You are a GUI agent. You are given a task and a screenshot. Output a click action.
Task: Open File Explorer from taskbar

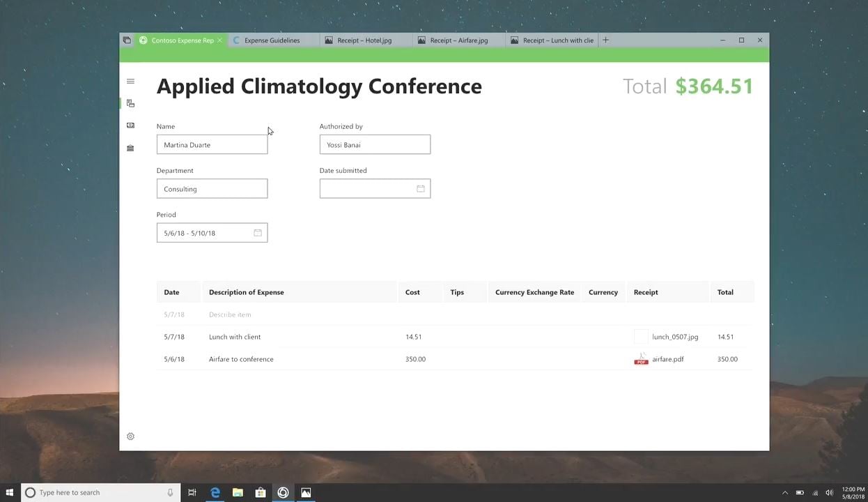click(238, 492)
